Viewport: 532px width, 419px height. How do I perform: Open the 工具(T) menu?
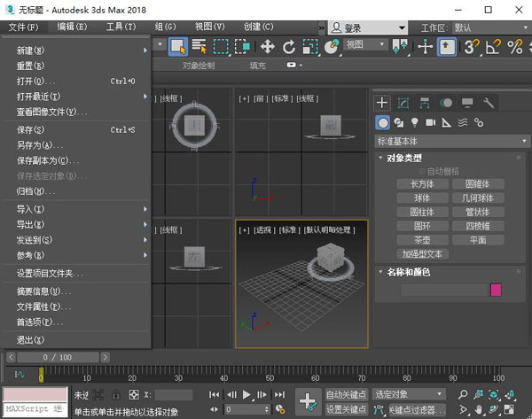(121, 27)
